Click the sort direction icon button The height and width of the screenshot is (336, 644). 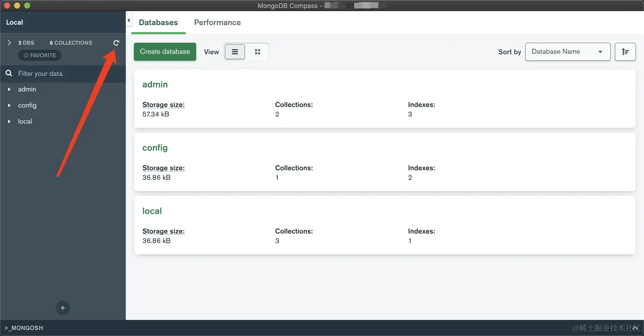coord(625,52)
